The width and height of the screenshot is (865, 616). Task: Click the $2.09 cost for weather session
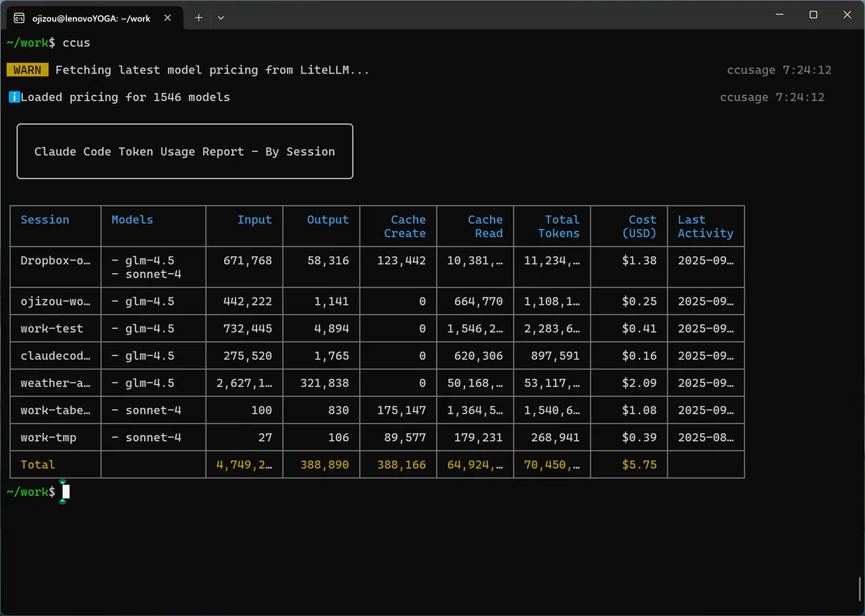click(639, 383)
